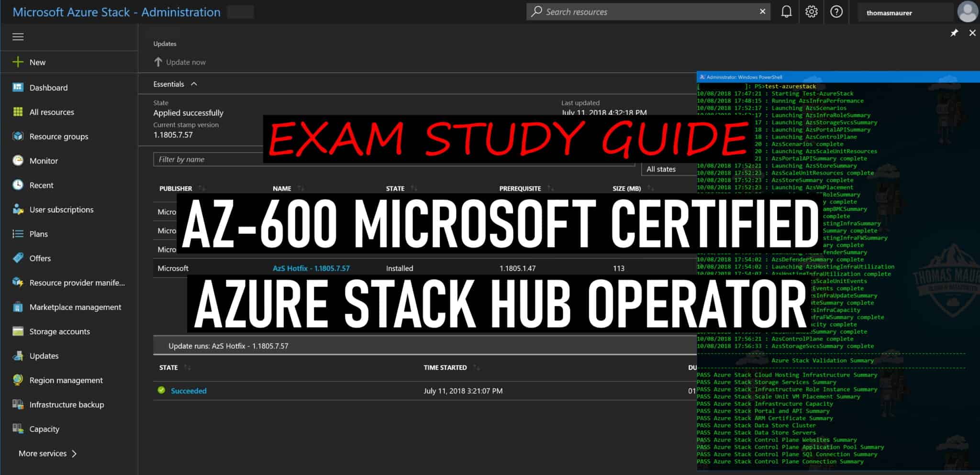Viewport: 980px width, 475px height.
Task: Open the Dashboard icon in sidebar
Action: (x=18, y=87)
